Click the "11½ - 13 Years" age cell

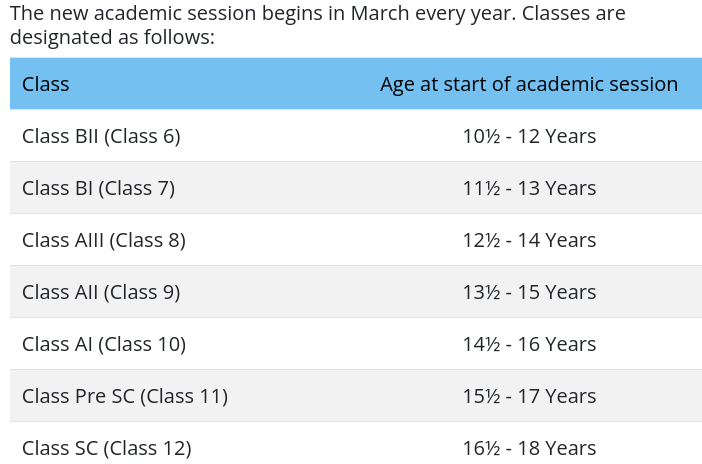point(529,188)
